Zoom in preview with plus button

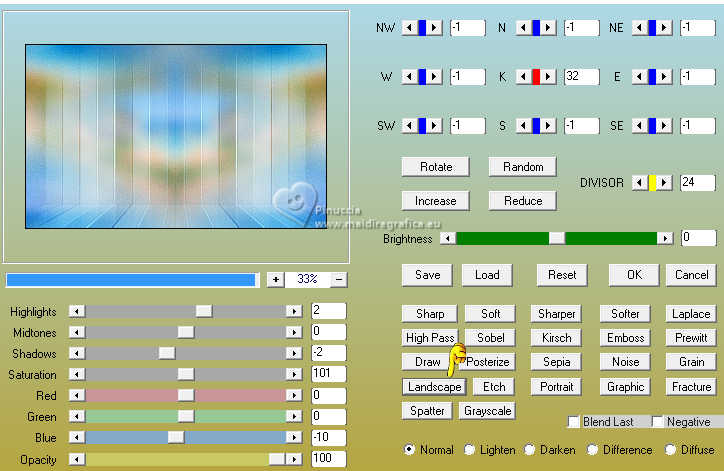276,279
